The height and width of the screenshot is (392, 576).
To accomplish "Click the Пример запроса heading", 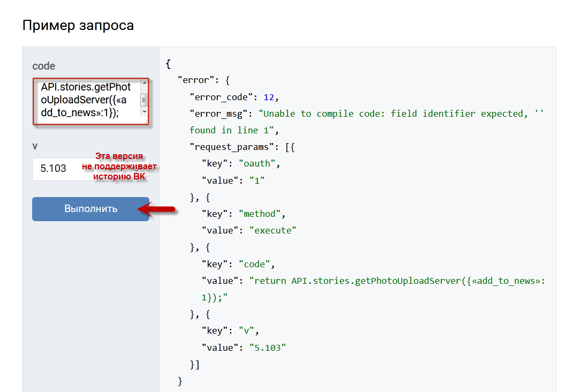I will pos(78,26).
